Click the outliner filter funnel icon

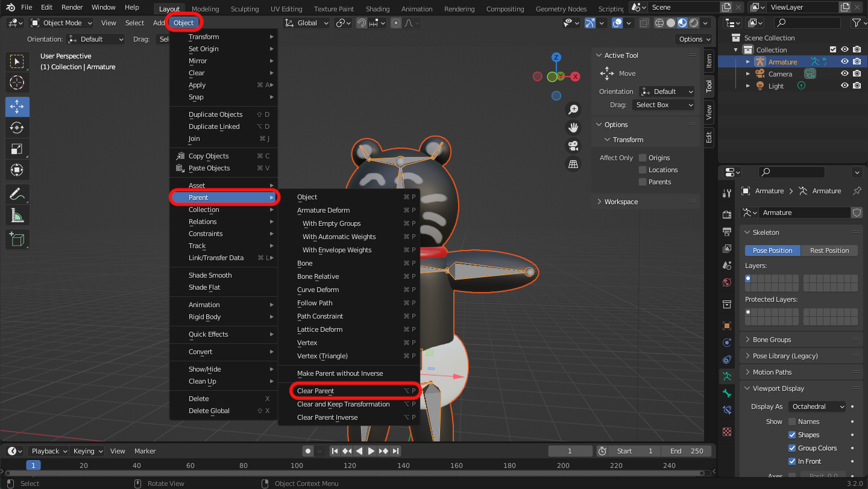[x=856, y=23]
